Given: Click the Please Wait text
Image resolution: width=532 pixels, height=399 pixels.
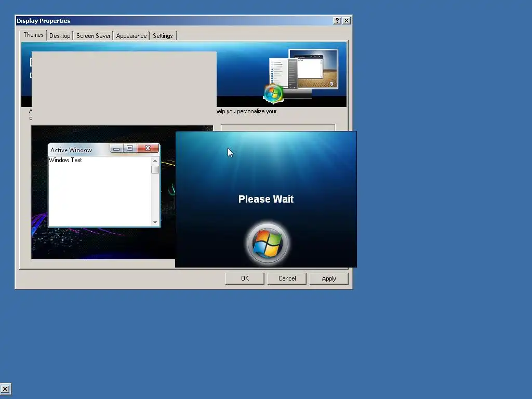Looking at the screenshot, I should click(266, 199).
